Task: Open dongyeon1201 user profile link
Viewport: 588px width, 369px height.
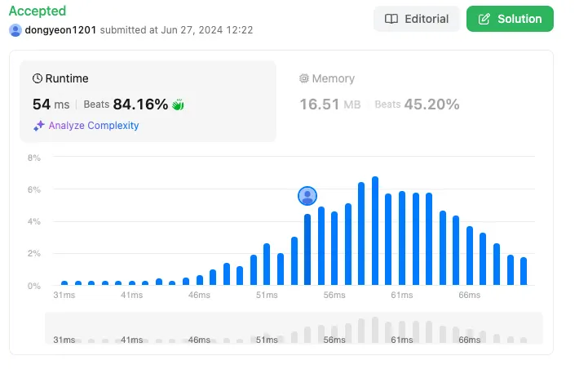Action: [x=60, y=30]
